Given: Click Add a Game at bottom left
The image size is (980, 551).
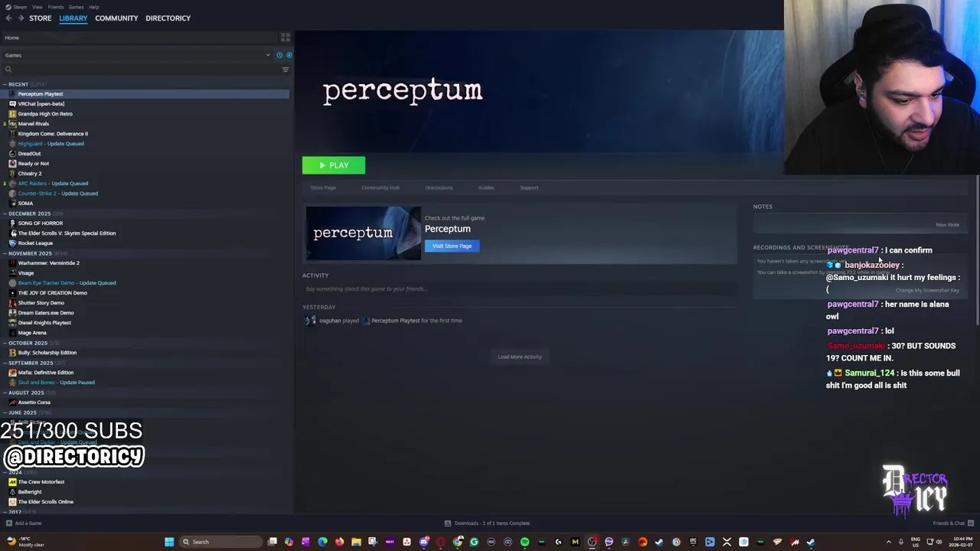Looking at the screenshot, I should (x=24, y=523).
